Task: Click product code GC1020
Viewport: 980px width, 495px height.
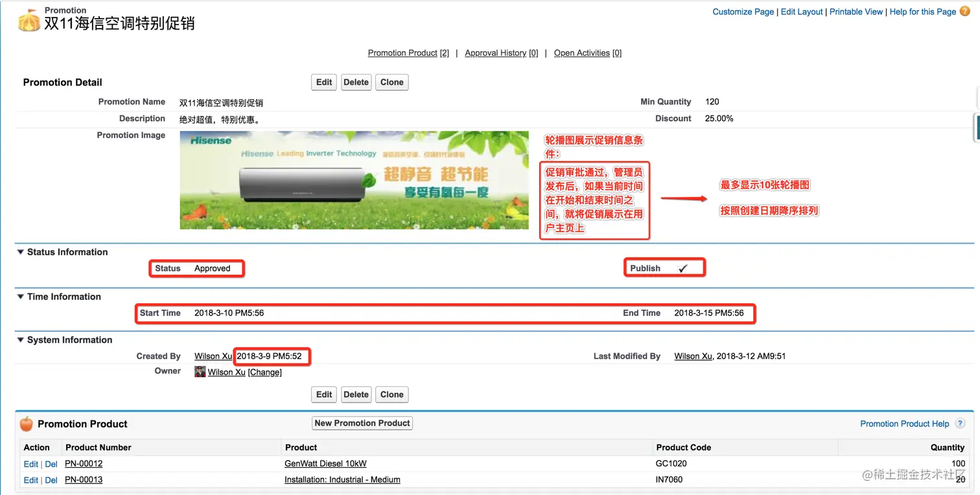Action: pyautogui.click(x=671, y=464)
